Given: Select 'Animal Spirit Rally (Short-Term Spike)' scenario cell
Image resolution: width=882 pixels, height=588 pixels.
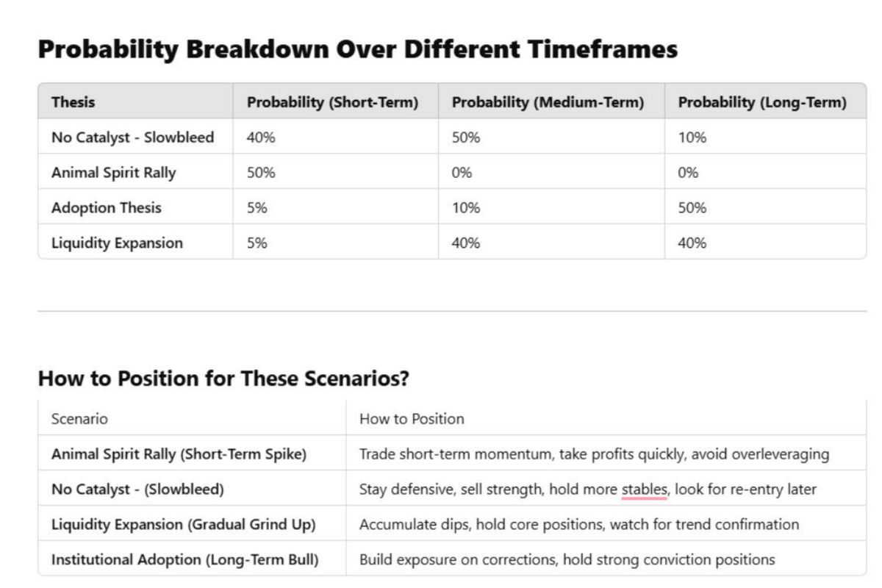Looking at the screenshot, I should click(179, 454).
